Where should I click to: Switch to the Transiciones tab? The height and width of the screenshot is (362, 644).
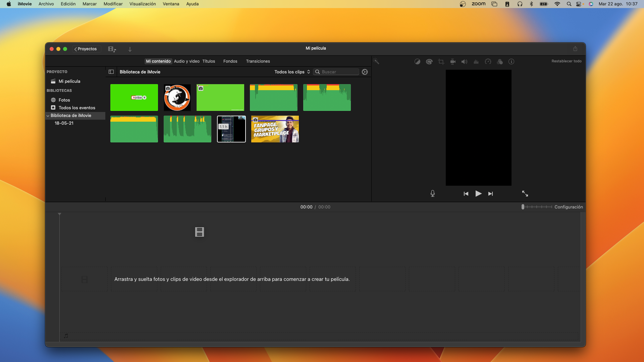click(258, 61)
